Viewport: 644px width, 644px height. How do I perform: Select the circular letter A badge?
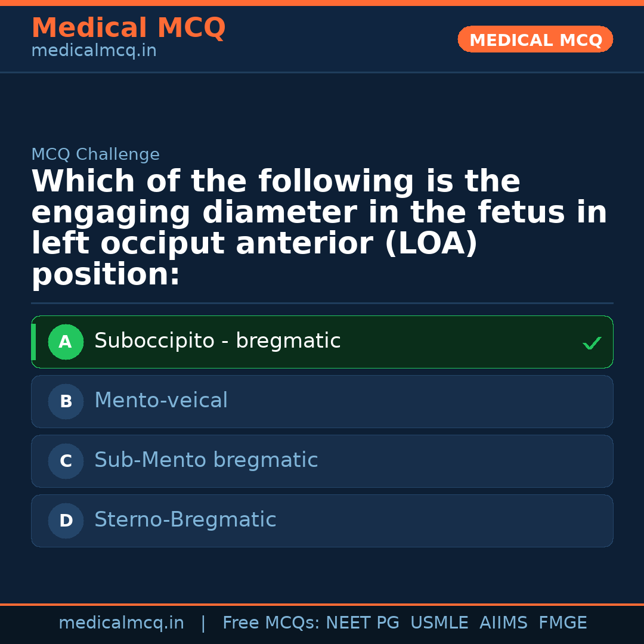(x=66, y=342)
